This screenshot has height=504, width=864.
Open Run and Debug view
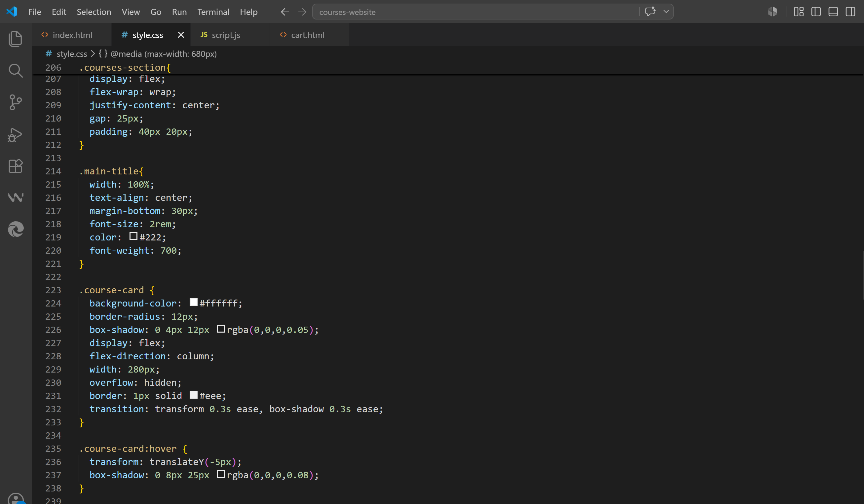coord(16,134)
